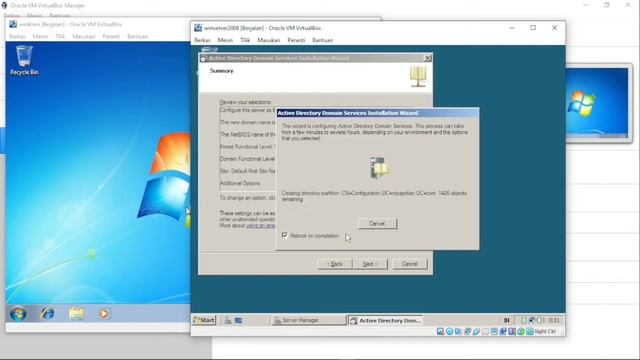The height and width of the screenshot is (360, 640).
Task: Open Bantuan menu in winklien window
Action: tap(138, 36)
